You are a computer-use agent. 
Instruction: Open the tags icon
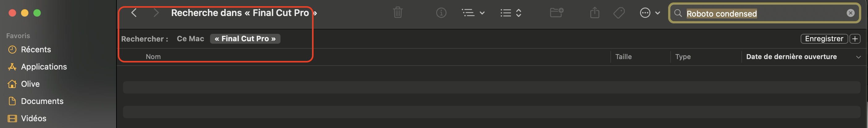pyautogui.click(x=619, y=13)
